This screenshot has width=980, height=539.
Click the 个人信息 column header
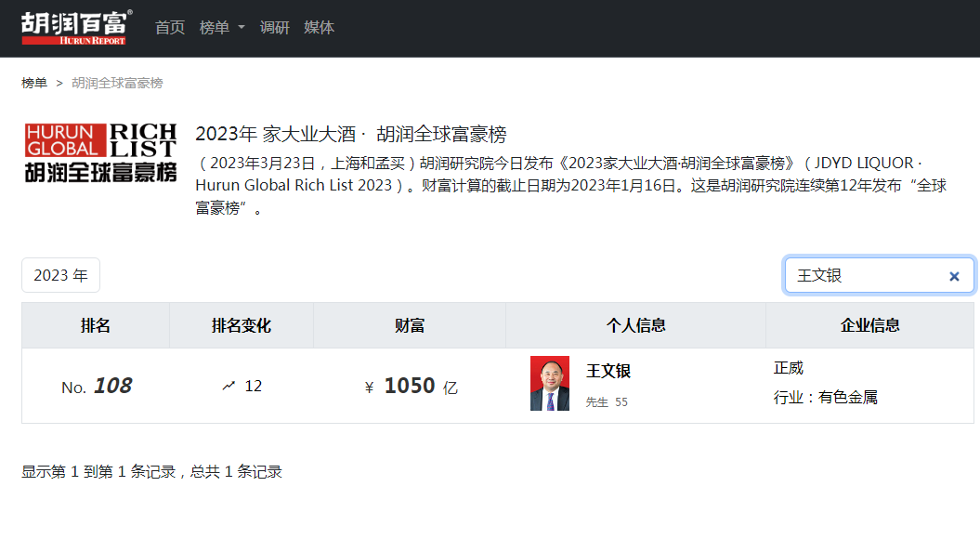[635, 325]
